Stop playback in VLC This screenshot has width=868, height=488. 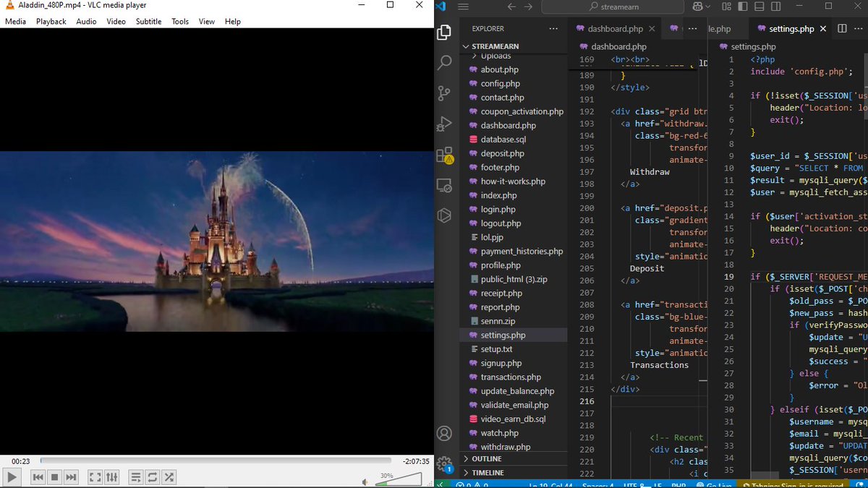pyautogui.click(x=54, y=477)
